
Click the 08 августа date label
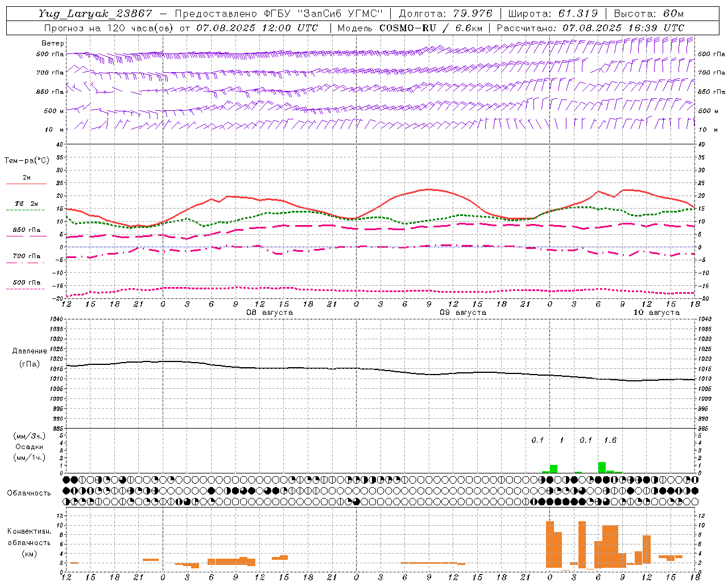[x=270, y=313]
